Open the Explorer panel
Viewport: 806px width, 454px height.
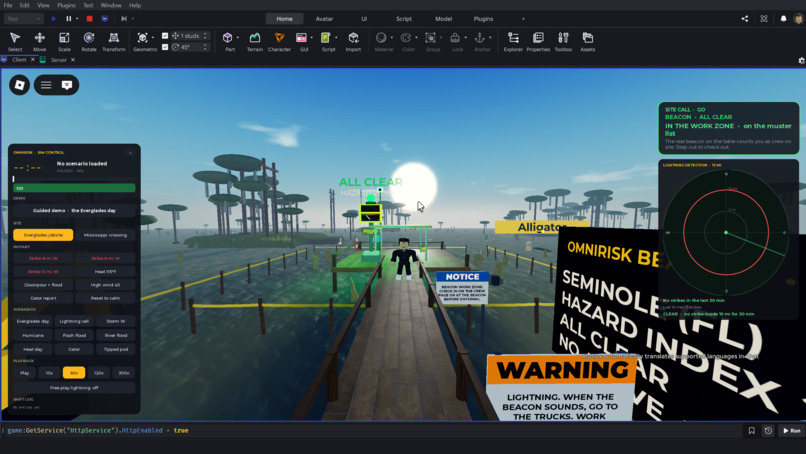coord(513,41)
